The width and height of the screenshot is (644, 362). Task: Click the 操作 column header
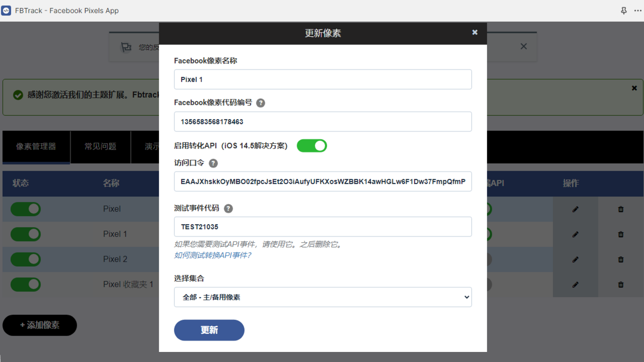tap(571, 183)
